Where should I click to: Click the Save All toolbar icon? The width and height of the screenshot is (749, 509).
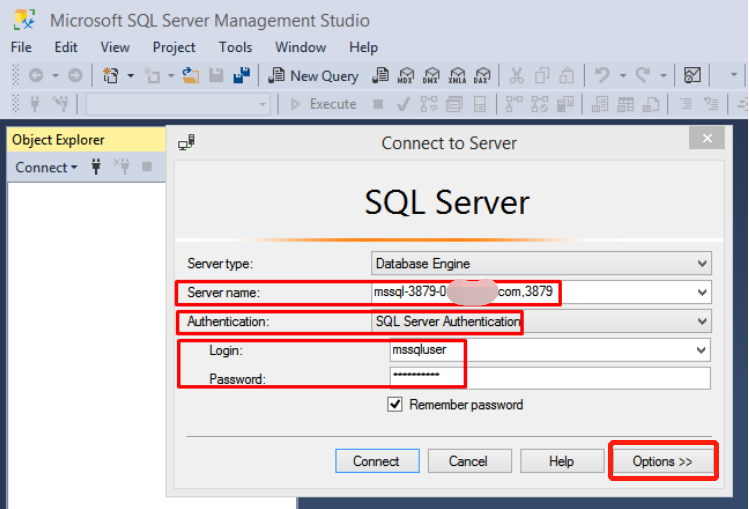point(241,76)
